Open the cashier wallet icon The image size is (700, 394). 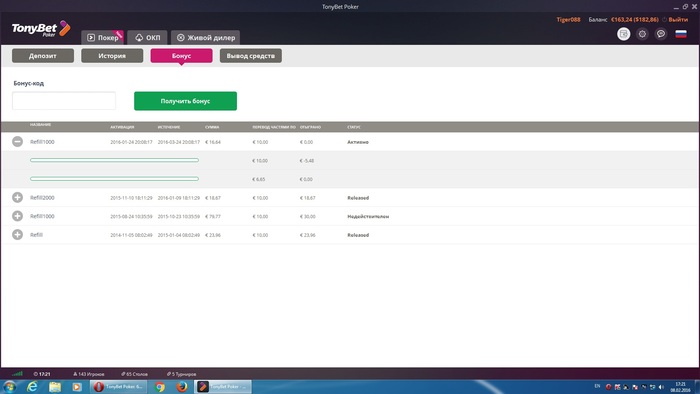(623, 34)
